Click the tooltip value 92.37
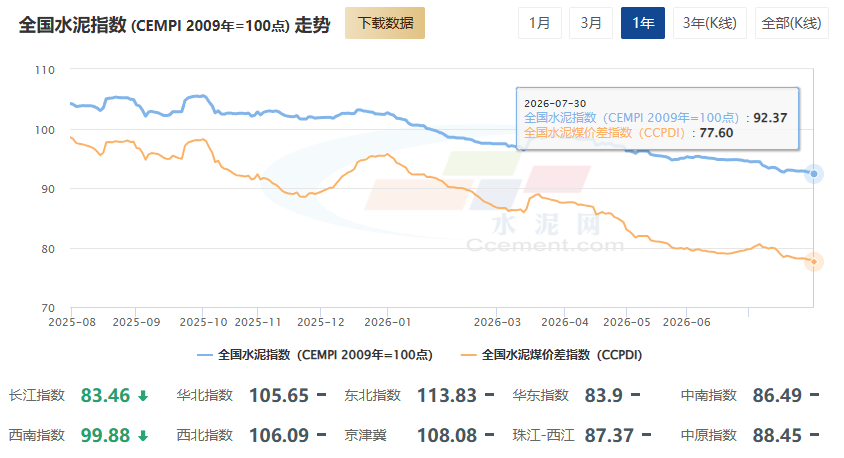This screenshot has height=458, width=844. click(x=770, y=118)
